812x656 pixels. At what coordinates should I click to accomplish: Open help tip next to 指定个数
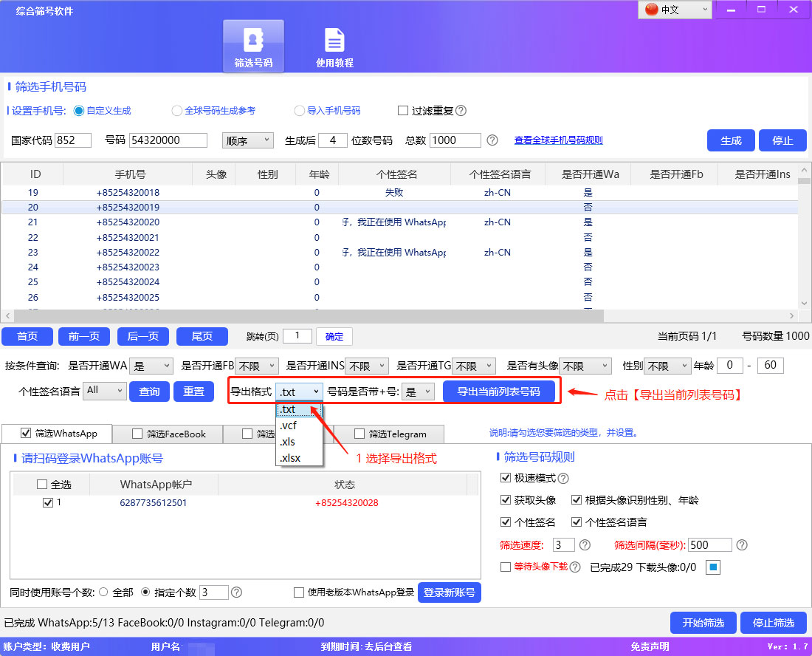(x=236, y=592)
